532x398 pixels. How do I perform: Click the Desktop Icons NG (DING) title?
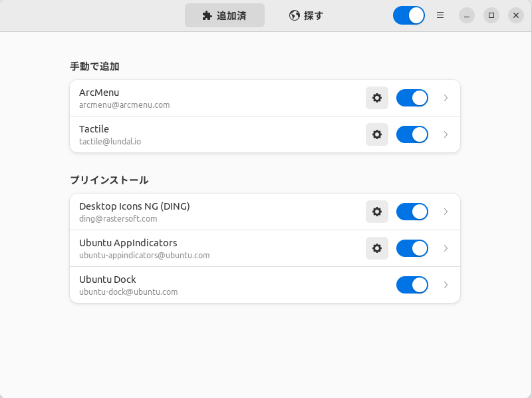134,206
